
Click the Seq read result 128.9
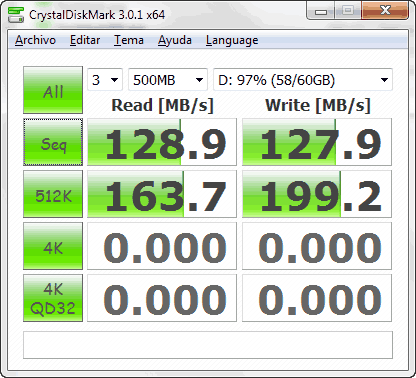[162, 142]
